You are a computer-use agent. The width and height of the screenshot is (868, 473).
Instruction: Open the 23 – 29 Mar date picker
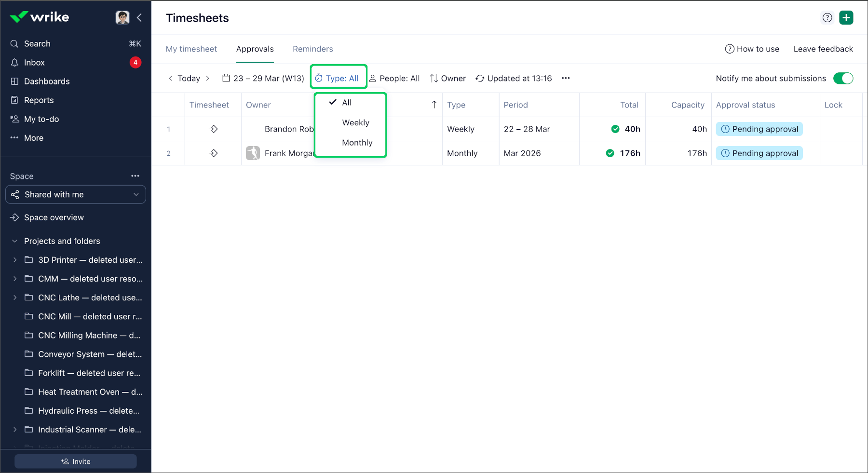tap(263, 78)
